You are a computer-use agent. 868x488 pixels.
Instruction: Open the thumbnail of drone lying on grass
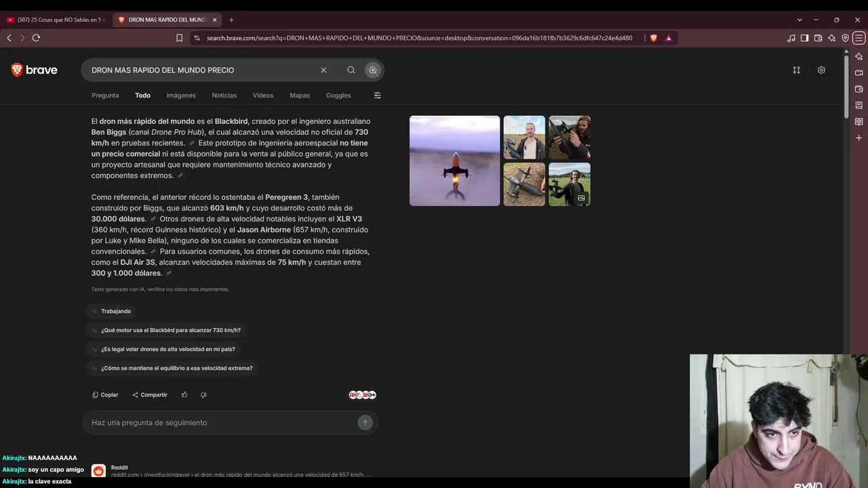pyautogui.click(x=524, y=184)
